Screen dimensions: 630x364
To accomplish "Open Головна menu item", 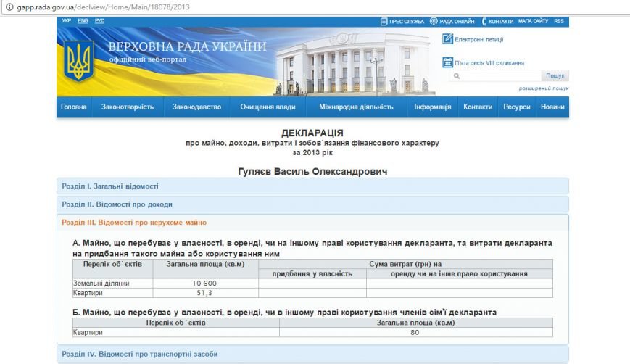I will click(x=73, y=107).
